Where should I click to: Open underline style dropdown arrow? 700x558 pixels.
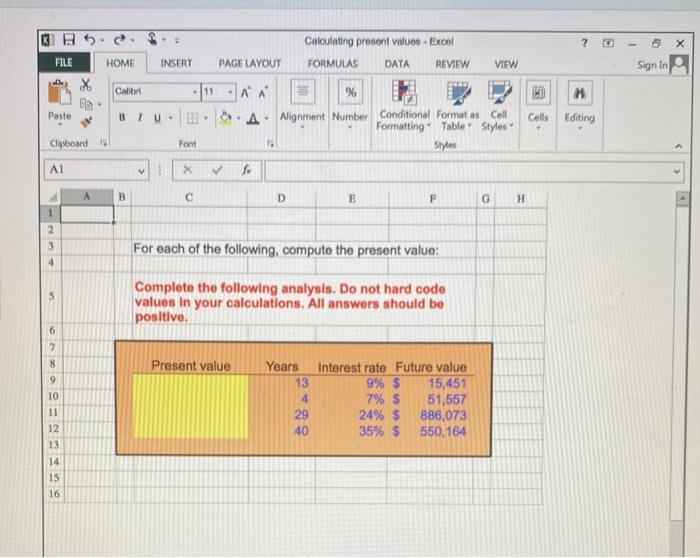click(171, 118)
